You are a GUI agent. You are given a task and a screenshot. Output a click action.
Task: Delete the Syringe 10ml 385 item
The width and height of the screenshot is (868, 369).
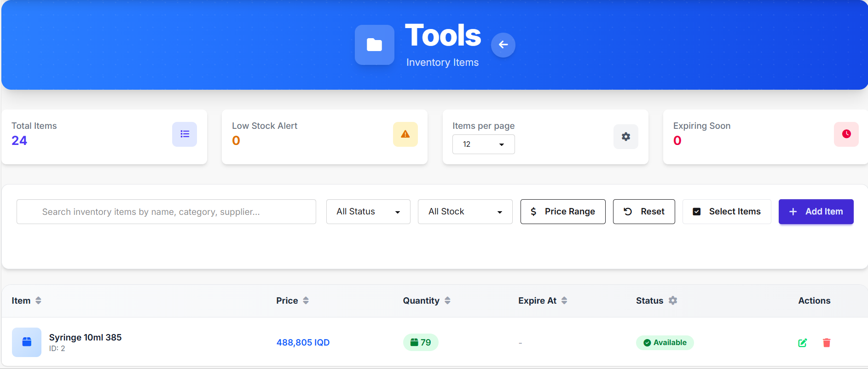(x=827, y=343)
